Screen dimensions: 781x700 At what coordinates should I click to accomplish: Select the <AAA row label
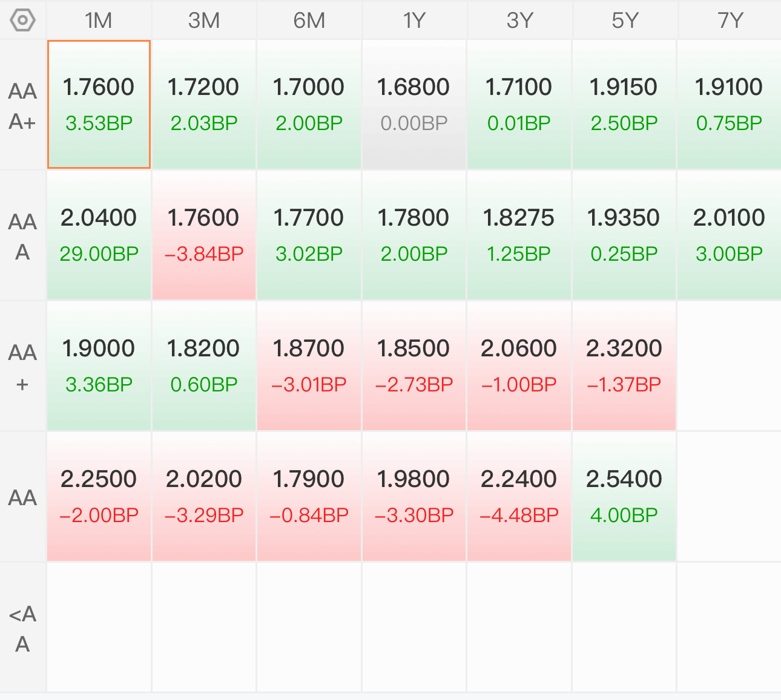click(x=23, y=629)
